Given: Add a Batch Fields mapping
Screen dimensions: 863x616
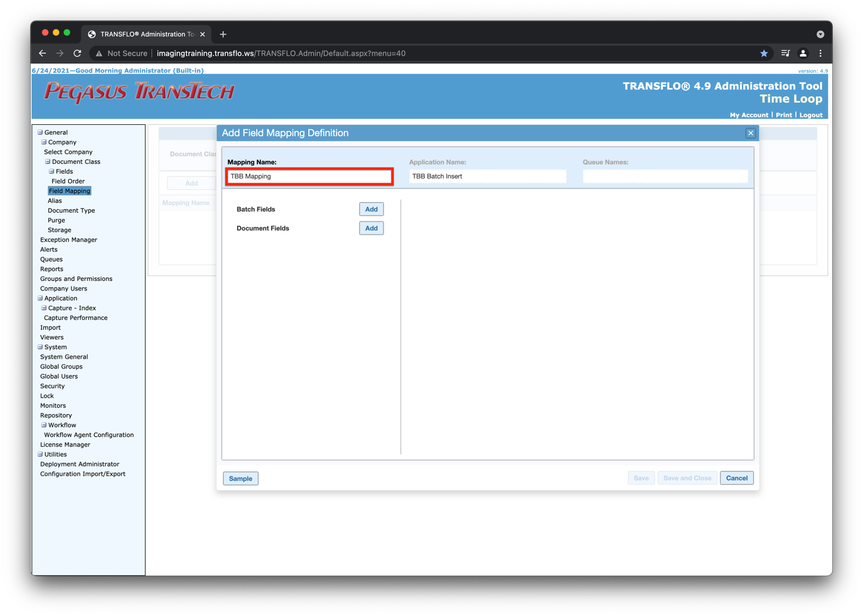Looking at the screenshot, I should [371, 209].
